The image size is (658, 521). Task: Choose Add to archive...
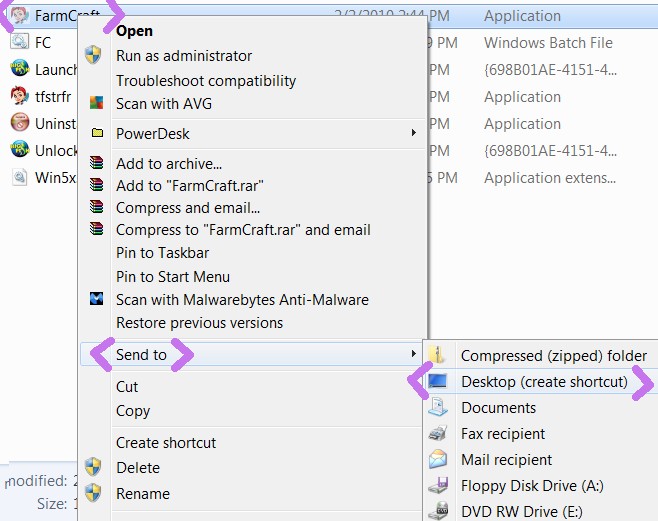pos(169,164)
